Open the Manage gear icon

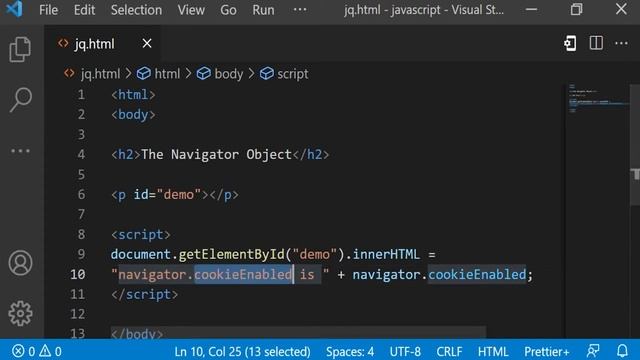coord(20,313)
